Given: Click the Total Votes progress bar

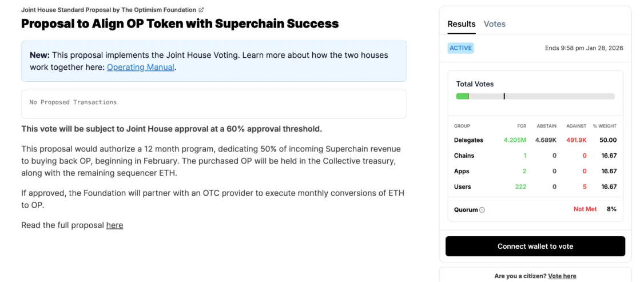Looking at the screenshot, I should [535, 96].
